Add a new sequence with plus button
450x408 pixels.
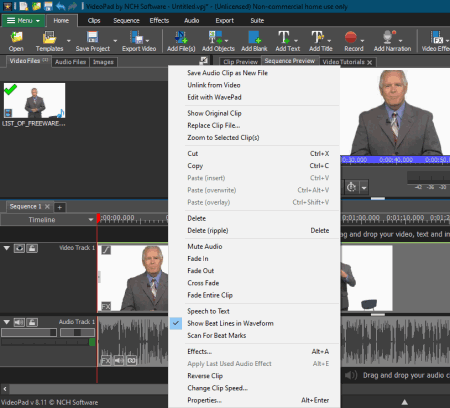[x=60, y=207]
